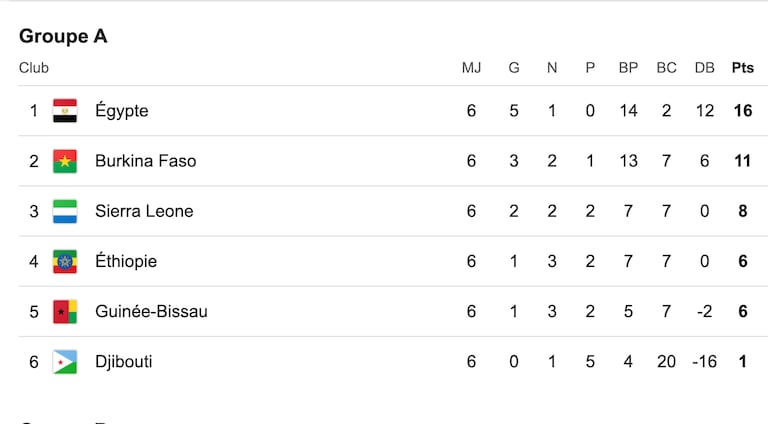Click the Burkina Faso flag icon
768x424 pixels.
click(x=65, y=161)
